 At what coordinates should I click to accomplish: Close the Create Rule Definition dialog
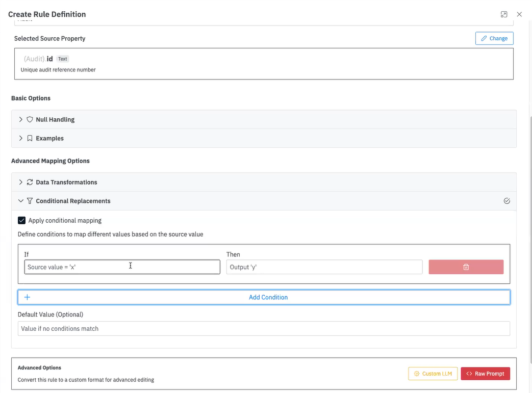coord(519,14)
